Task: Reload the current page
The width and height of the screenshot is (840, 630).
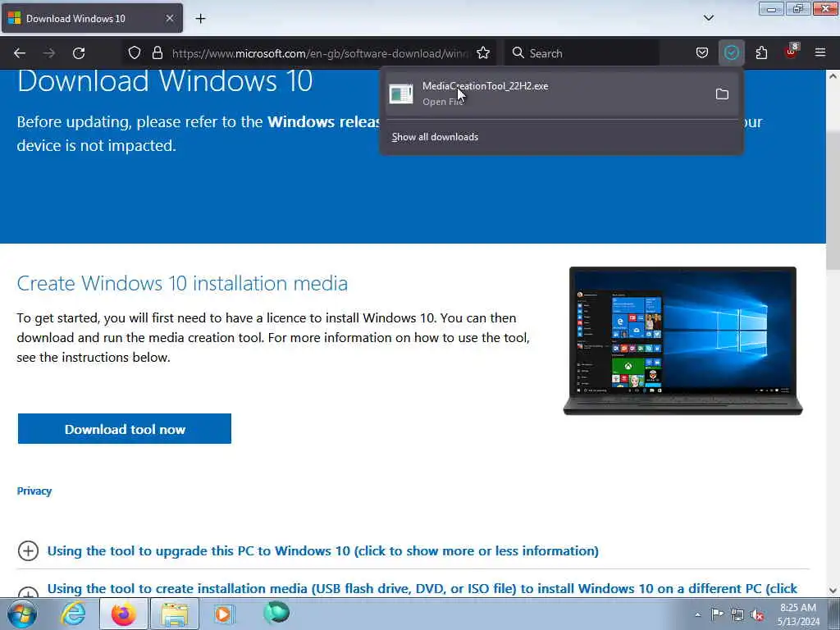Action: click(x=79, y=53)
